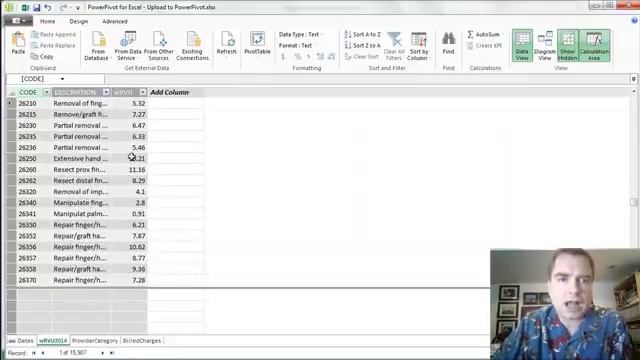
Task: Select the wRVU2014 sheet tab
Action: [x=53, y=340]
